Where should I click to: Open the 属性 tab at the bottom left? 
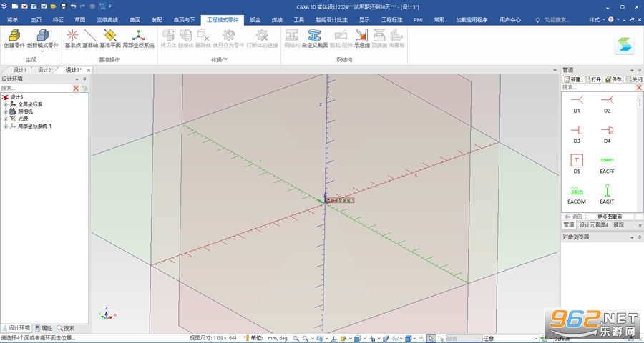pyautogui.click(x=44, y=328)
